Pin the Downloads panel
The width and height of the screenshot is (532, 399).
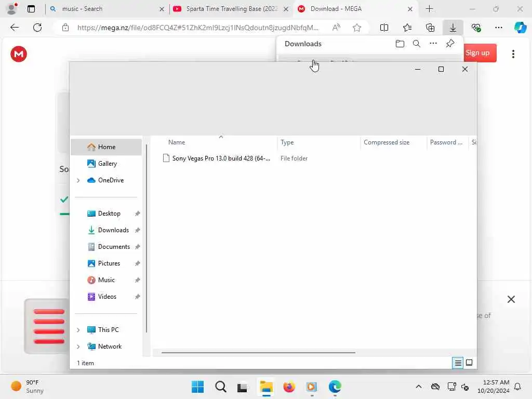point(450,44)
